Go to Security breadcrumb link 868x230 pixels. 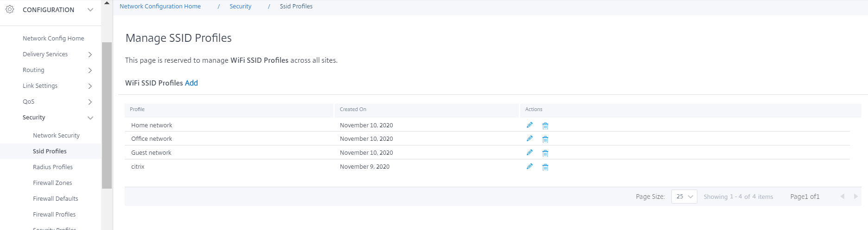coord(240,7)
